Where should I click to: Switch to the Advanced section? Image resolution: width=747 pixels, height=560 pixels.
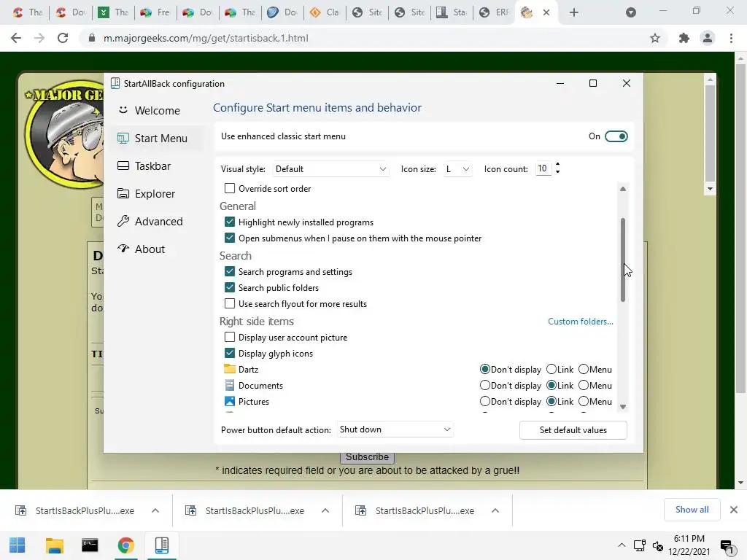(158, 222)
